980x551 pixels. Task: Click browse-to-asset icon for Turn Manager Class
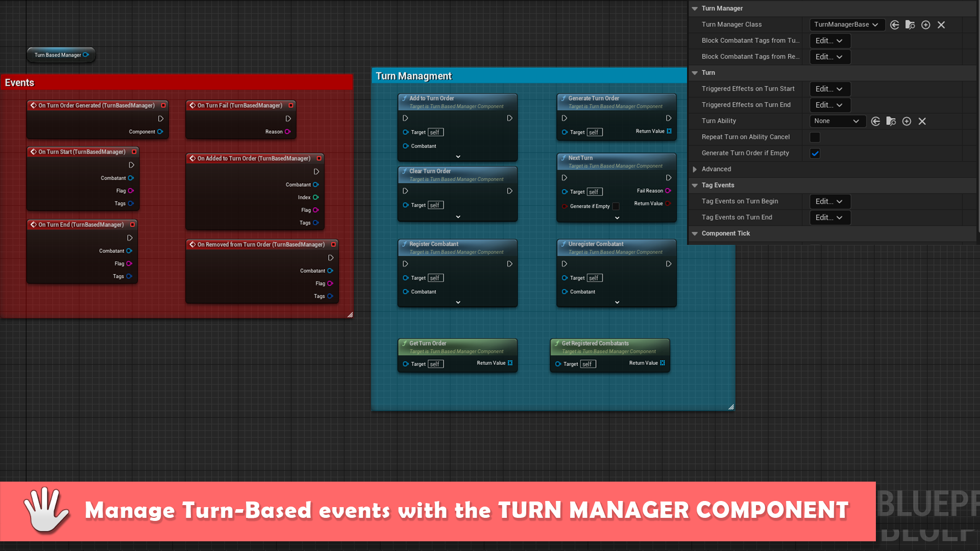click(x=910, y=24)
